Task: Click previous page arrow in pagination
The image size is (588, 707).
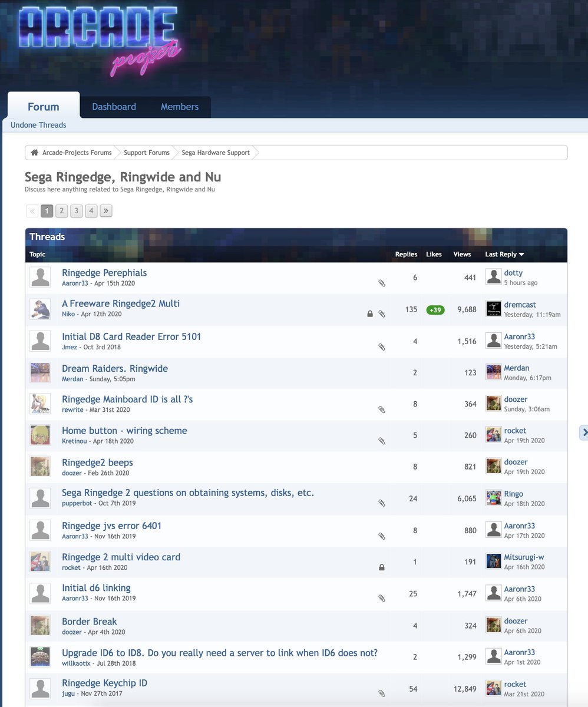Action: (32, 211)
